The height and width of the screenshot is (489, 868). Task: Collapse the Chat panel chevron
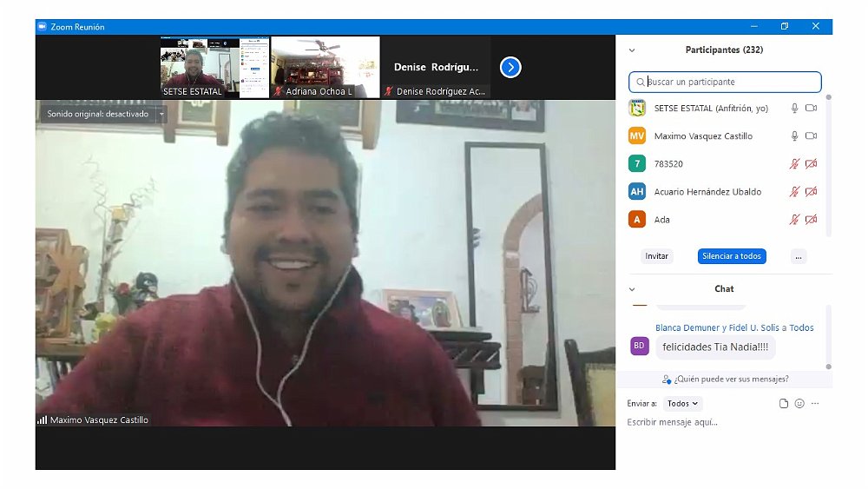pos(632,289)
